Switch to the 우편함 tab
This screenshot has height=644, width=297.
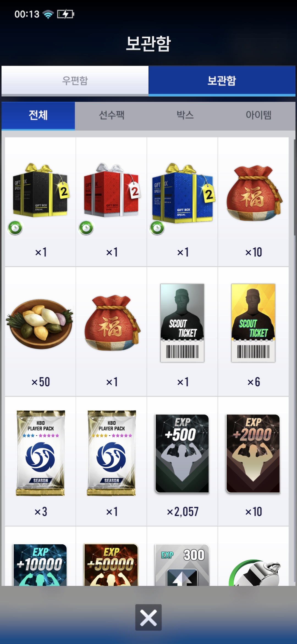point(75,81)
